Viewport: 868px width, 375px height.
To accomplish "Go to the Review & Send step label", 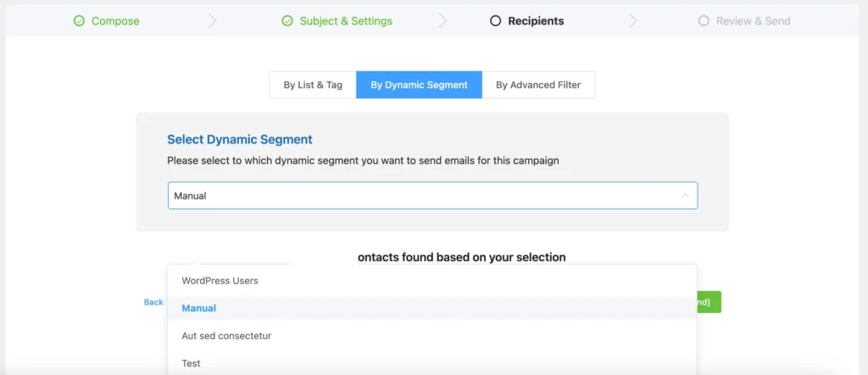I will [753, 21].
